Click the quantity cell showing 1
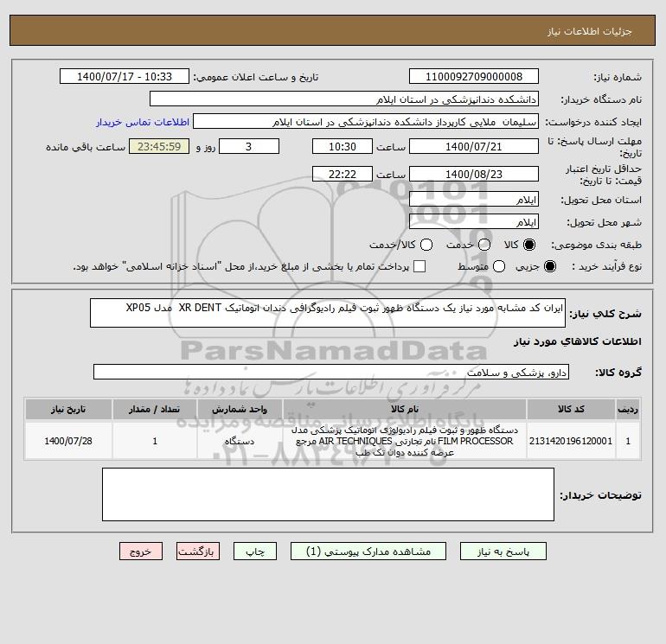The image size is (666, 644). pyautogui.click(x=155, y=441)
